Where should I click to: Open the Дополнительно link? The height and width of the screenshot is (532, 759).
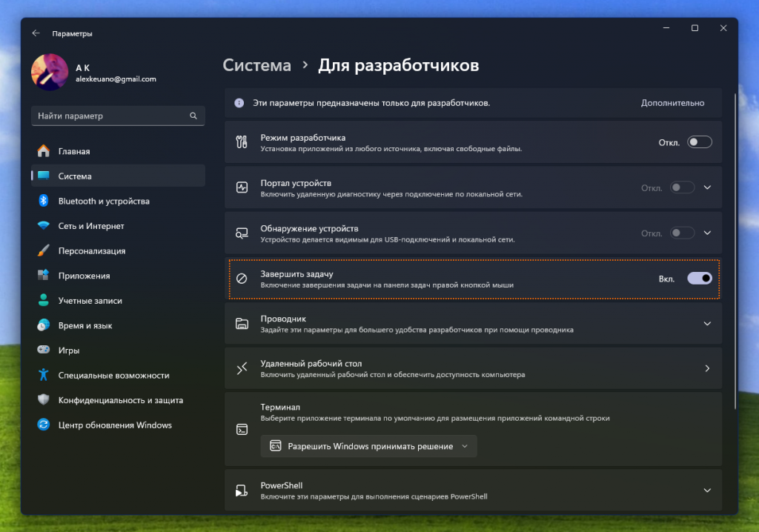coord(672,103)
